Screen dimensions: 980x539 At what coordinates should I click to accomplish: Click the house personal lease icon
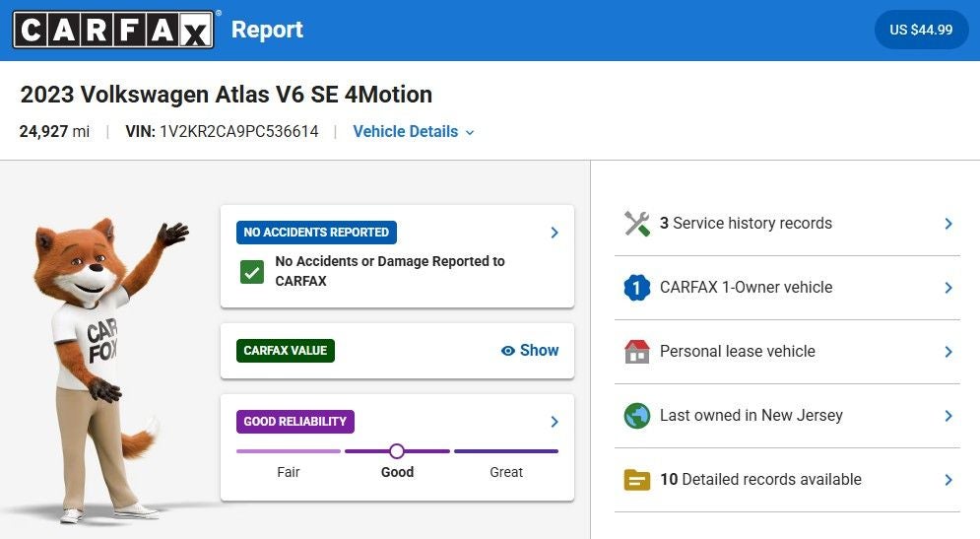[637, 352]
